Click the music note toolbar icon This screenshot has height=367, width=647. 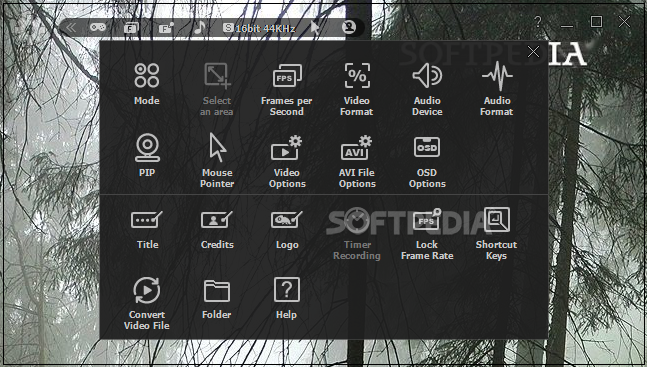click(x=200, y=28)
